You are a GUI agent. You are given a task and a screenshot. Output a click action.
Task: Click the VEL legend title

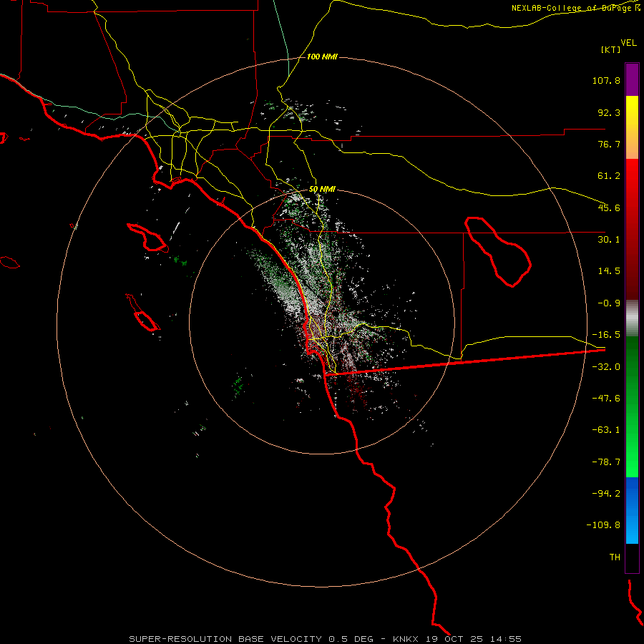coord(628,43)
